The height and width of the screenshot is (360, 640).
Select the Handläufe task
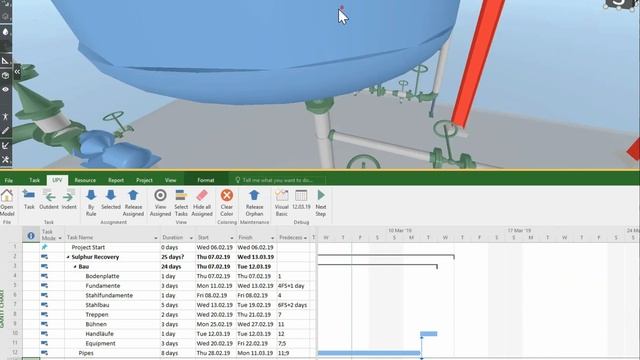(x=100, y=334)
